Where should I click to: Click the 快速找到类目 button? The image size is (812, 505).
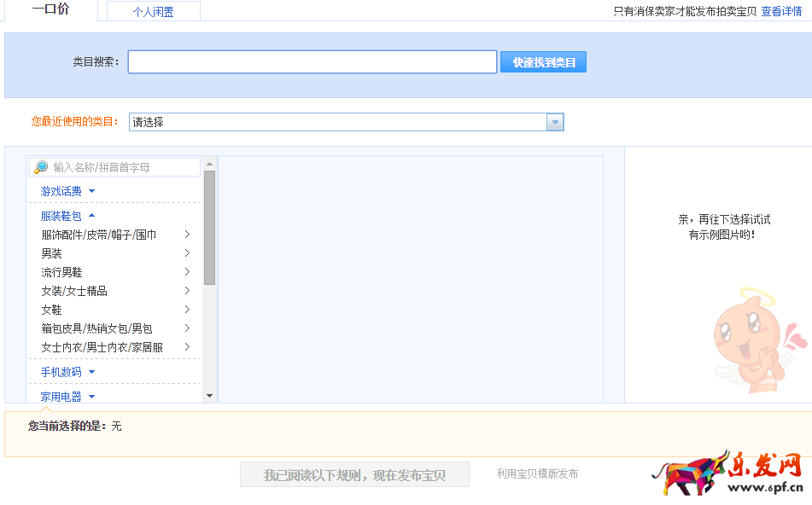click(543, 62)
